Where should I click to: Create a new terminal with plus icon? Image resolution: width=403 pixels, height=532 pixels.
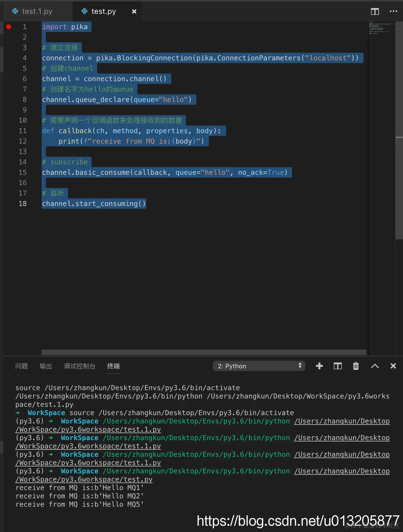(x=319, y=366)
